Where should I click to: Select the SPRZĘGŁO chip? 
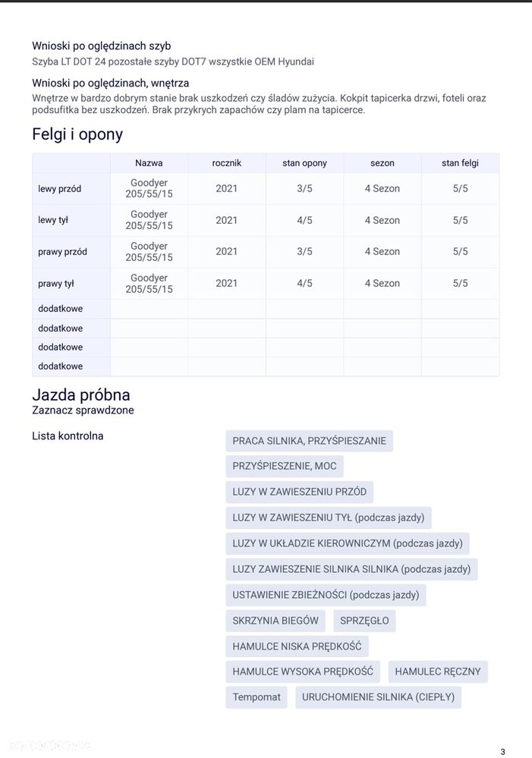(364, 621)
